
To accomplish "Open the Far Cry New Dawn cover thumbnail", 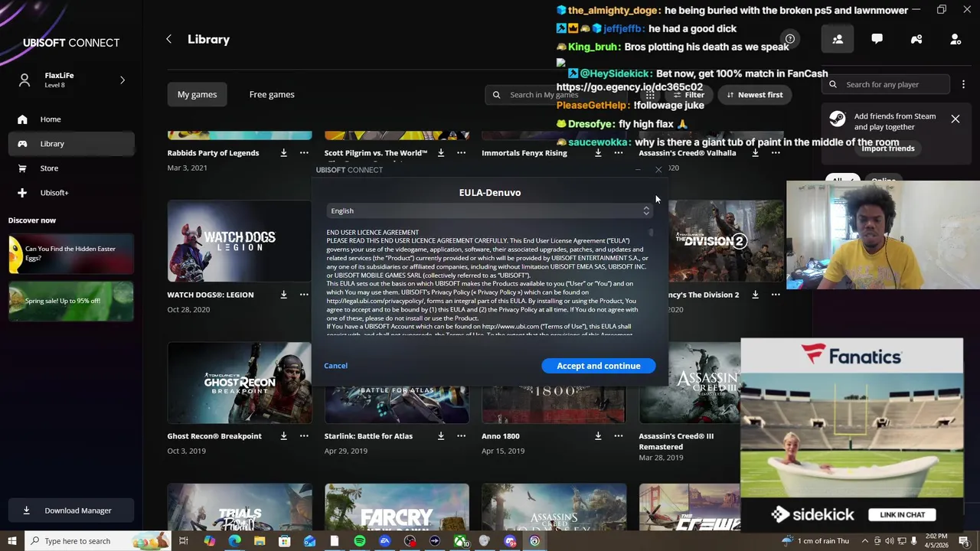I will [x=397, y=507].
